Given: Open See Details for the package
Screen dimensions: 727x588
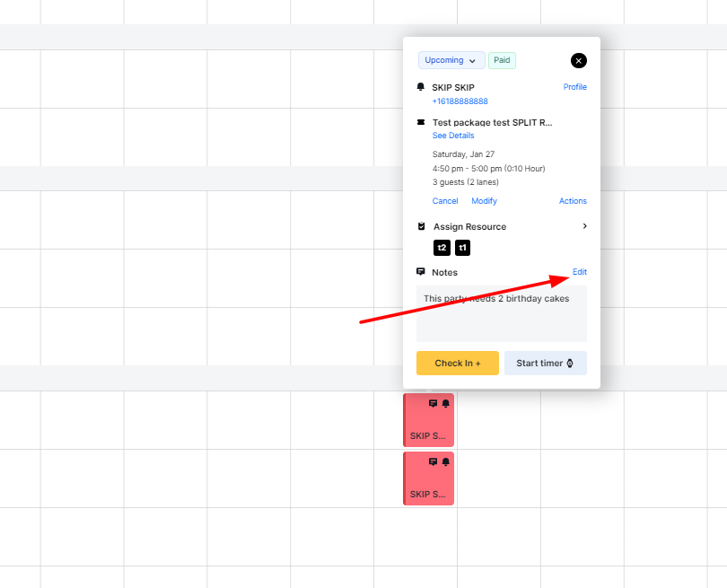Looking at the screenshot, I should tap(453, 136).
